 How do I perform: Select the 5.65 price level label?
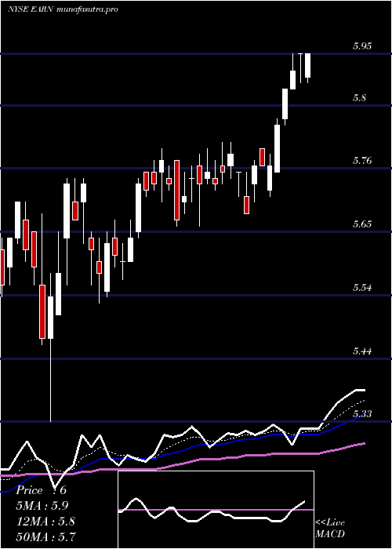[362, 224]
